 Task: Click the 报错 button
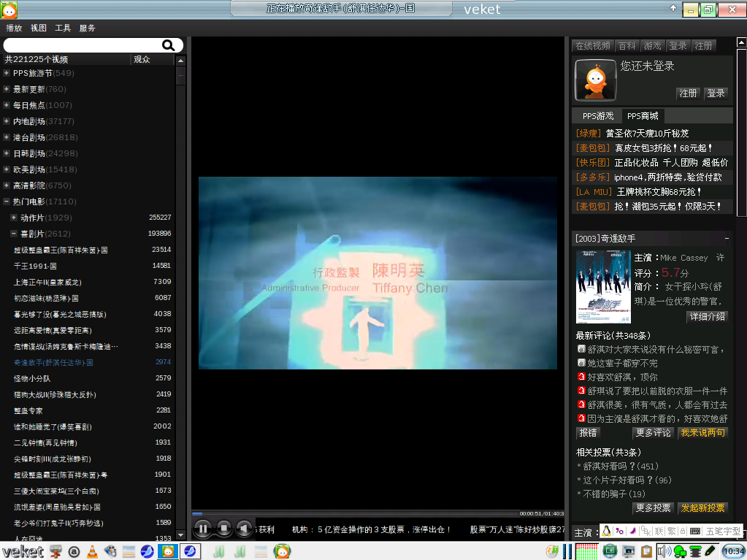point(588,433)
